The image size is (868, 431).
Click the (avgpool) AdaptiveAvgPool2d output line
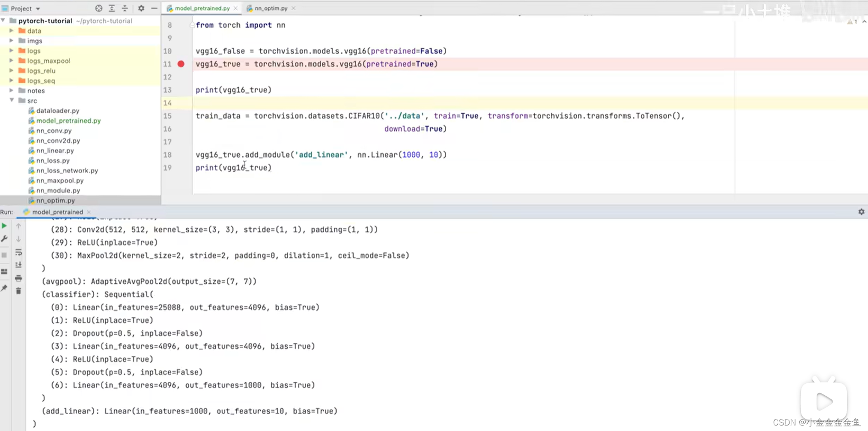pyautogui.click(x=149, y=282)
